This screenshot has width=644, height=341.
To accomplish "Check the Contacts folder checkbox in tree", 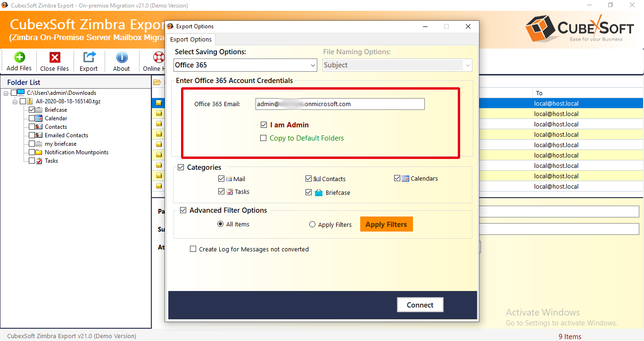I will point(32,127).
